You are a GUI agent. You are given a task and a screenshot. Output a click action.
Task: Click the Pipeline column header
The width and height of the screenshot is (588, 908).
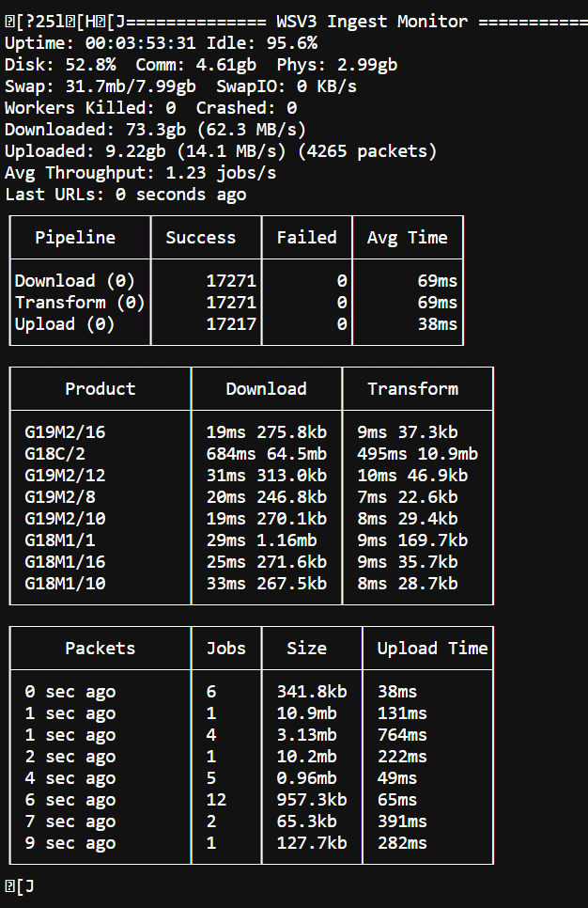(75, 238)
